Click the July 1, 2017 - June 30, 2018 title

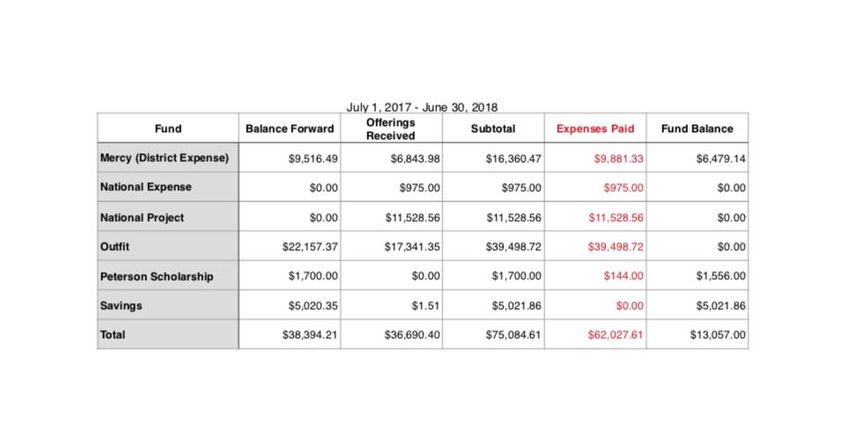pyautogui.click(x=422, y=107)
